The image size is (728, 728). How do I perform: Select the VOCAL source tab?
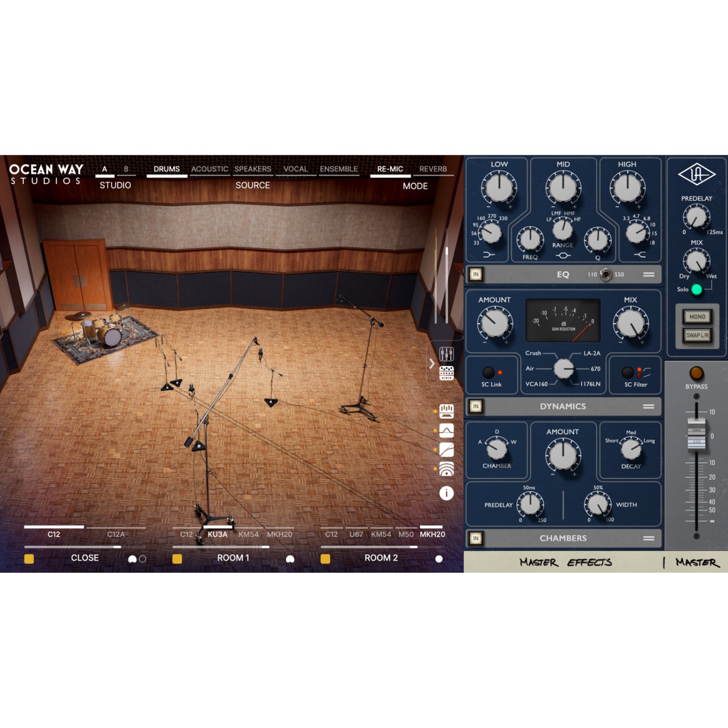(295, 169)
